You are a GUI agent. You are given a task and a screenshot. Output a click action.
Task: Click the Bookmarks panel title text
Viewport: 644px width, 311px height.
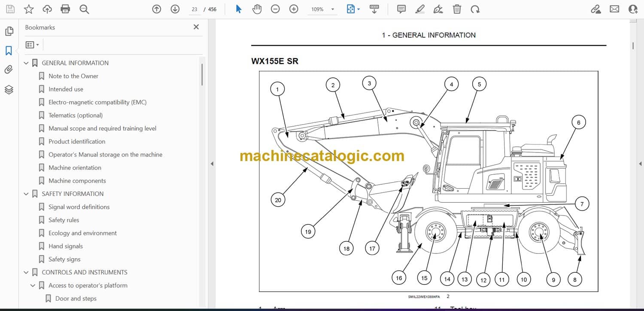[x=40, y=27]
